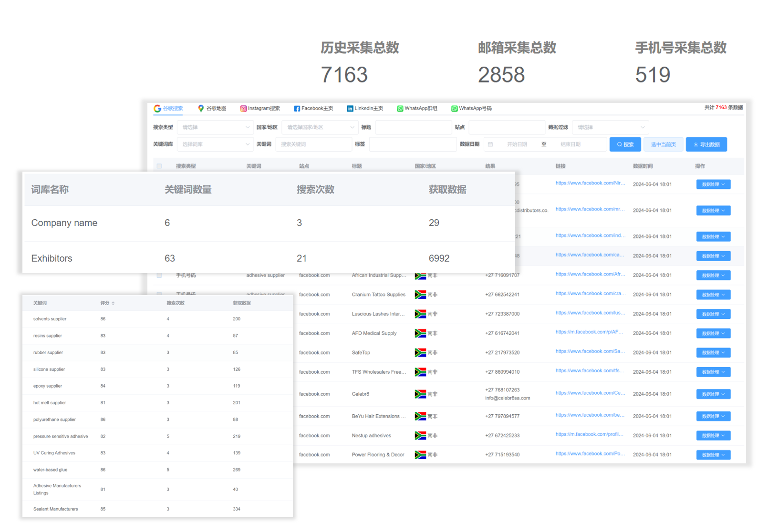The width and height of the screenshot is (778, 532).
Task: Switch to the WhatsApp群组 tab
Action: click(417, 108)
